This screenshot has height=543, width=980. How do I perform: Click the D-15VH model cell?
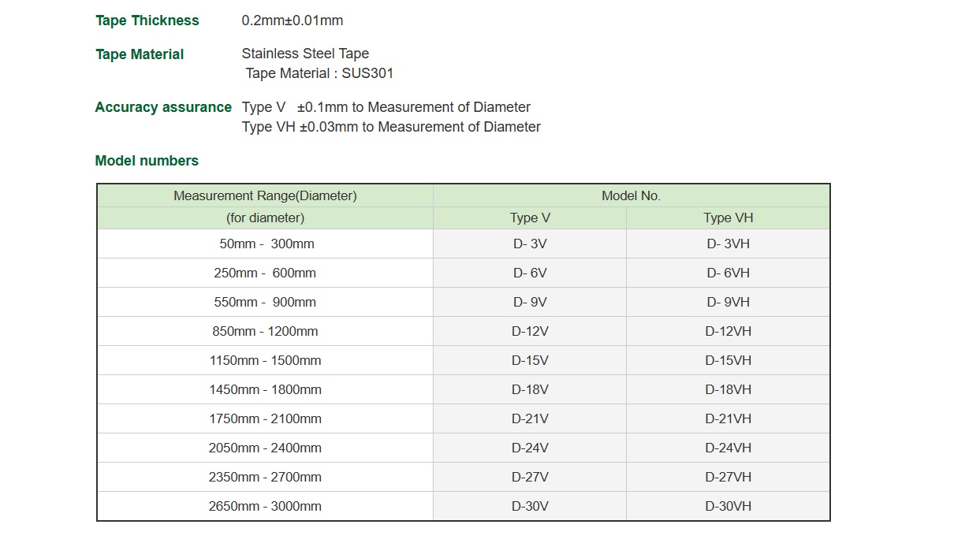coord(728,361)
